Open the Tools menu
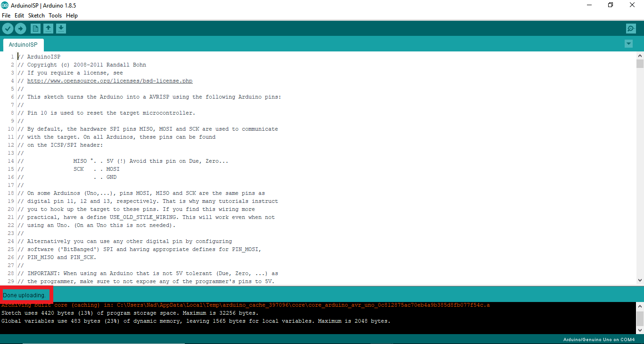Screen dimensions: 644x344 pyautogui.click(x=55, y=16)
